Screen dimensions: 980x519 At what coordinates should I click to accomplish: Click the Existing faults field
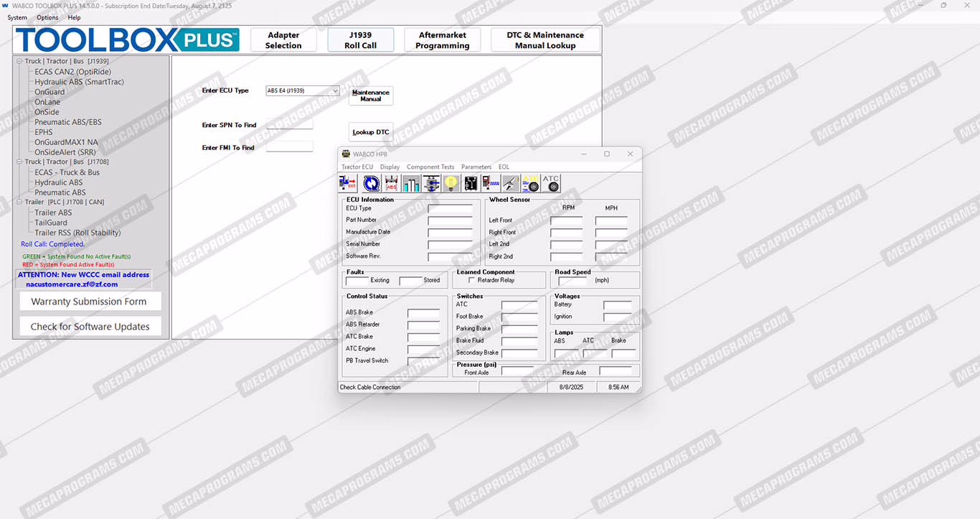[x=357, y=281]
